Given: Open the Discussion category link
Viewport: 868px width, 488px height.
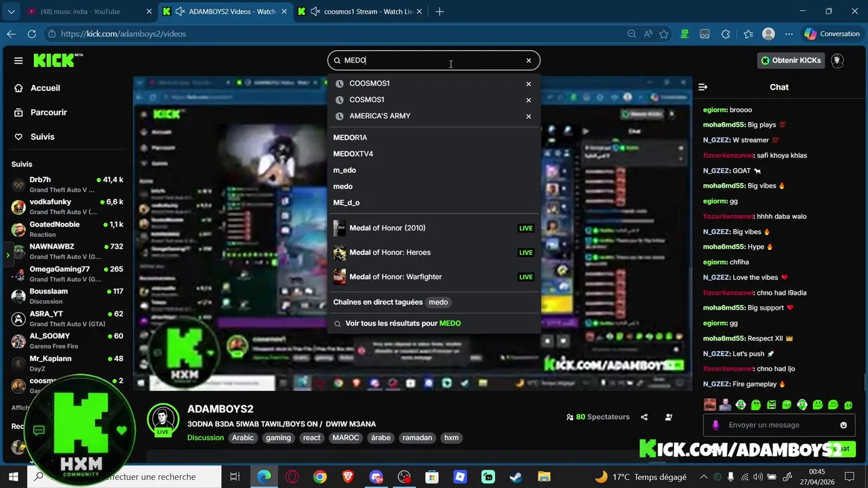Looking at the screenshot, I should [x=205, y=438].
